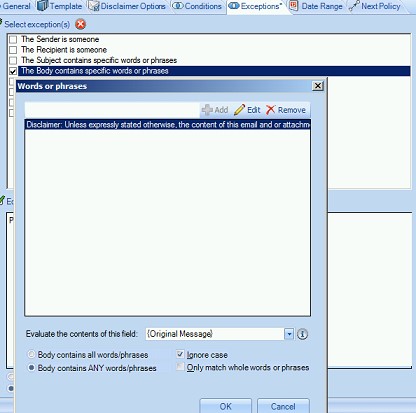Click the Next Policy link icon
Screen dimensions: 416x413
click(354, 6)
